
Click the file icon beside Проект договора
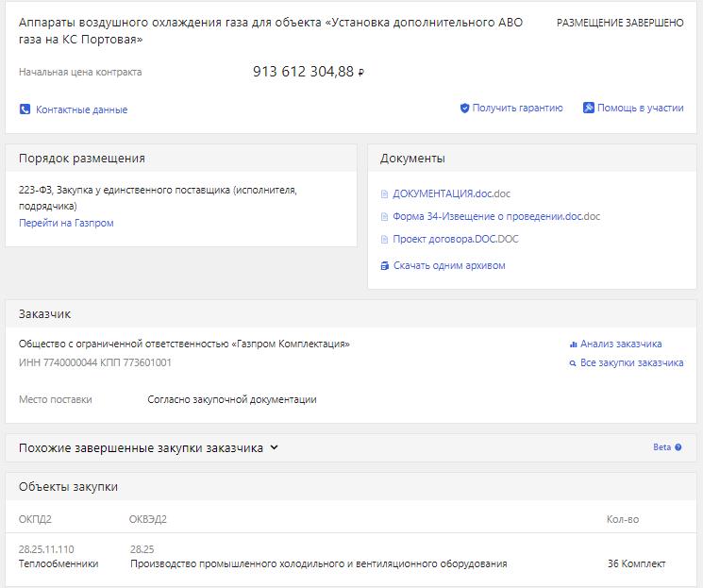coord(384,240)
